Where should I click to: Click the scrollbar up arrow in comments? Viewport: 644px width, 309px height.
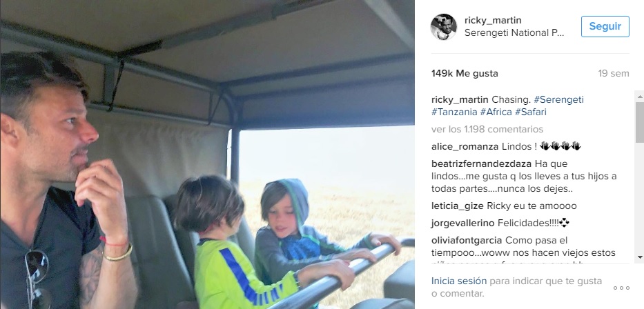pyautogui.click(x=640, y=97)
